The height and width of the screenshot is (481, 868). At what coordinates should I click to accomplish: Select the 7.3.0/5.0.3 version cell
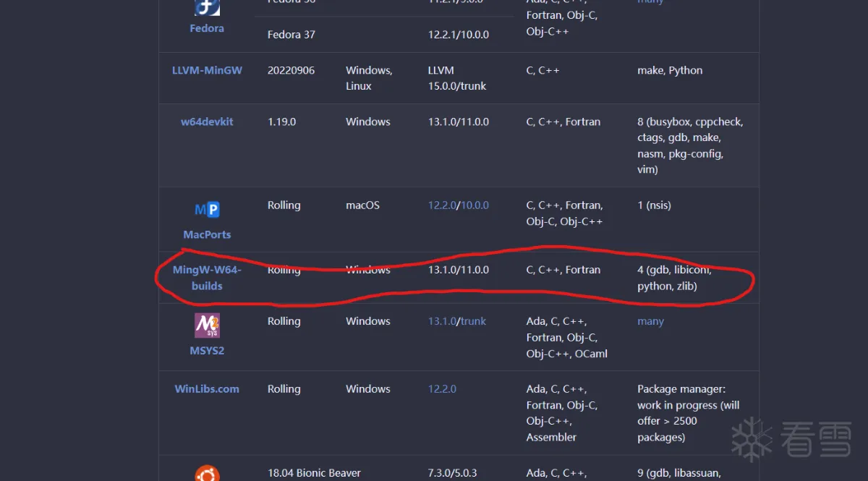click(x=453, y=474)
